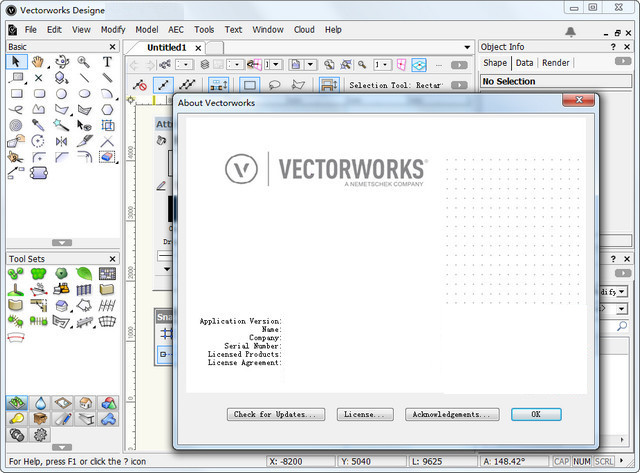Screen dimensions: 640x473
Task: Toggle single object interactive scaling mode
Action: [x=163, y=85]
